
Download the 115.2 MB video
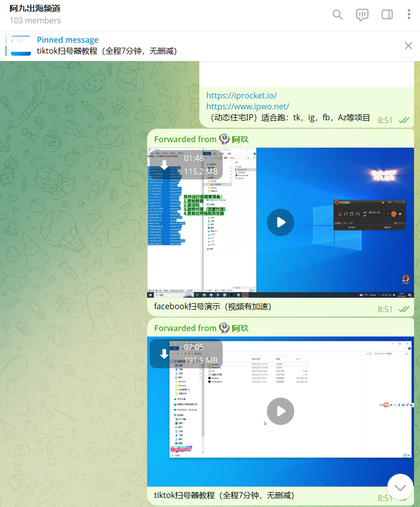click(164, 165)
